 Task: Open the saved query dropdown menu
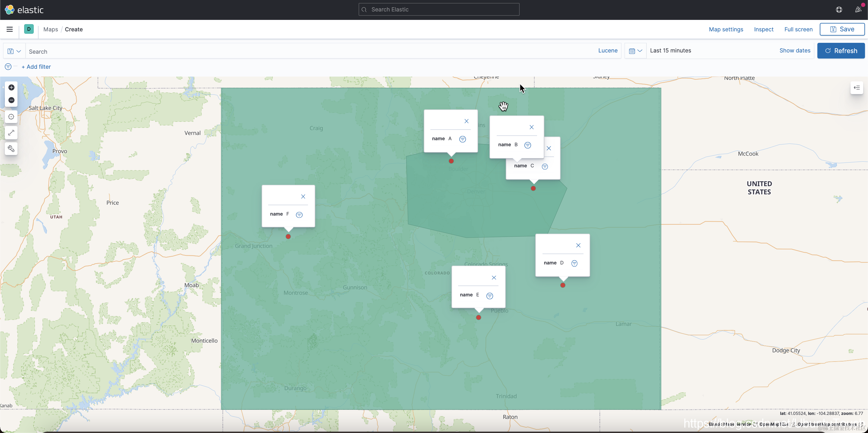[x=14, y=51]
